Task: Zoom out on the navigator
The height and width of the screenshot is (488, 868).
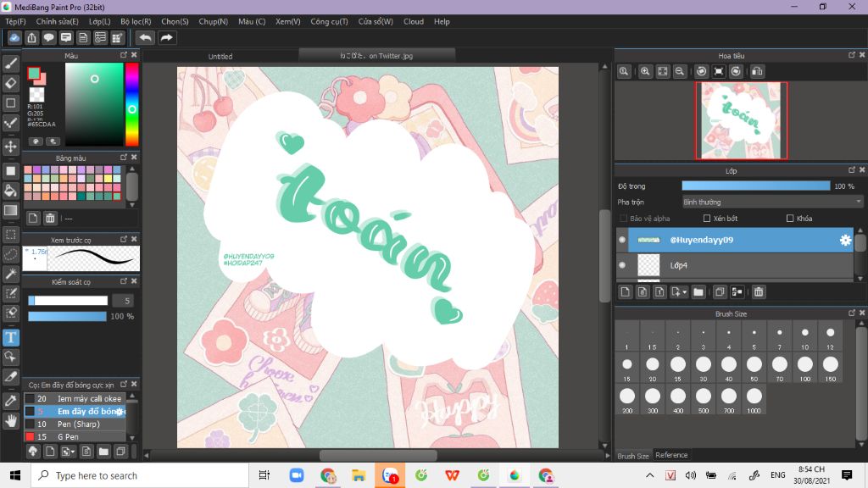Action: [x=680, y=71]
